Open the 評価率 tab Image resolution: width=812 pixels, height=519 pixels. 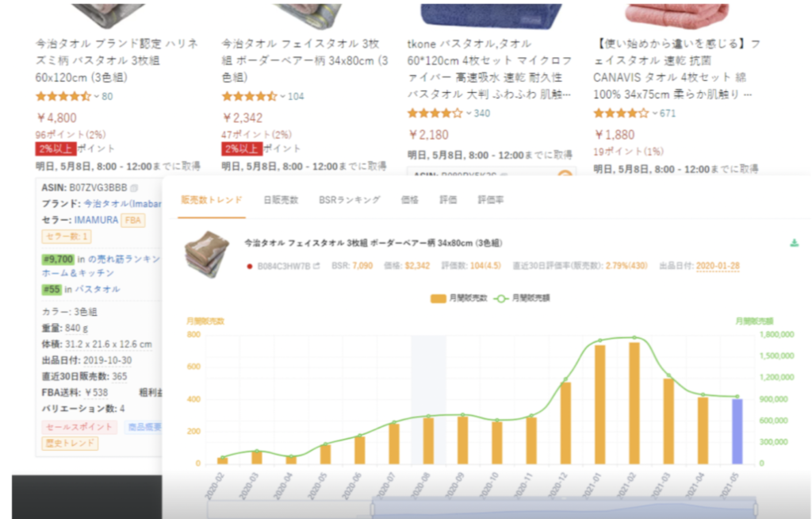coord(491,200)
